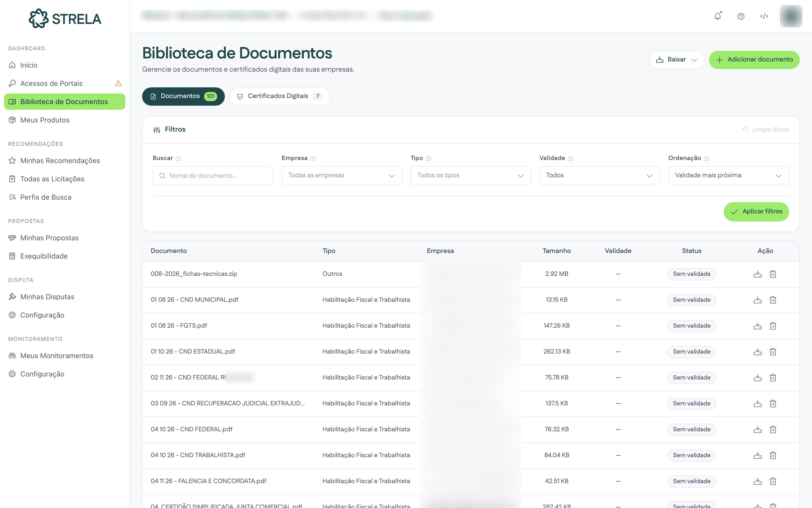Download the CND RECUPERACAO JUDICIAL document
Screen dimensions: 812x508
click(757, 403)
